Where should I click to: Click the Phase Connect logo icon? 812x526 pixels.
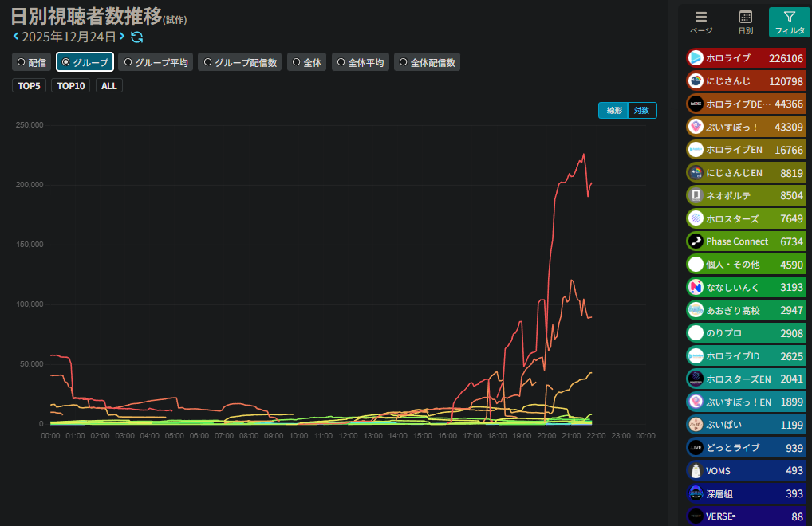click(x=696, y=241)
